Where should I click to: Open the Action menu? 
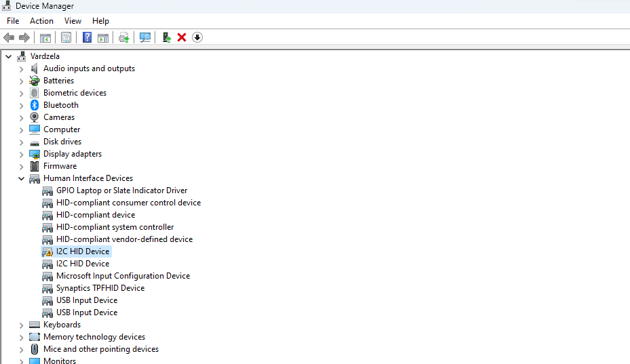(x=41, y=21)
